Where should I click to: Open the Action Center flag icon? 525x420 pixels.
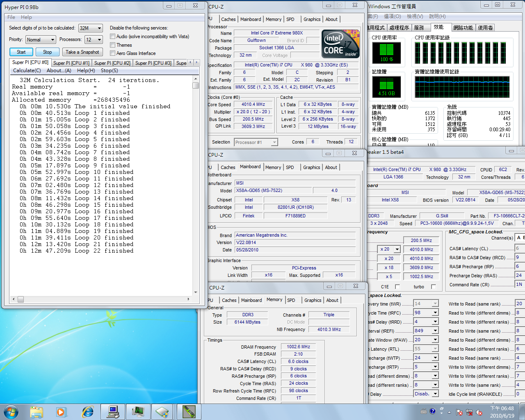click(x=459, y=412)
